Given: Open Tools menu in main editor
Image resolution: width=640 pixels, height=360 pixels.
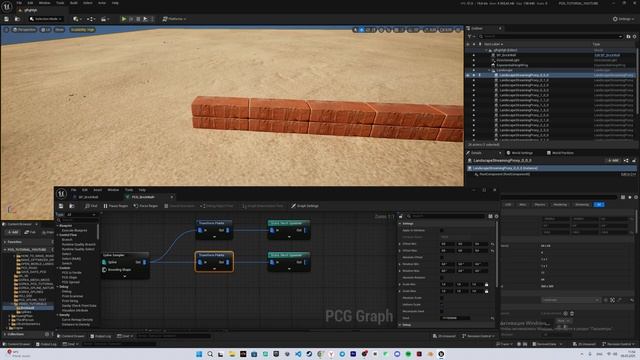Looking at the screenshot, I should [x=60, y=3].
